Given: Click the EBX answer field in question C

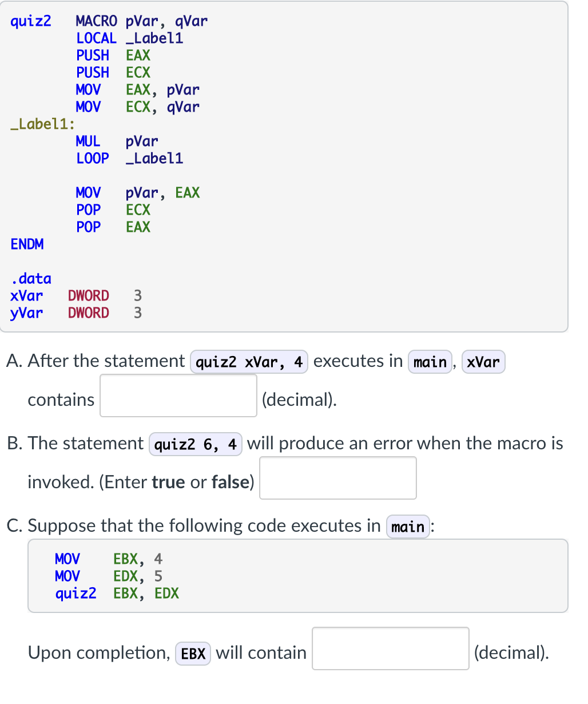Looking at the screenshot, I should click(x=390, y=649).
